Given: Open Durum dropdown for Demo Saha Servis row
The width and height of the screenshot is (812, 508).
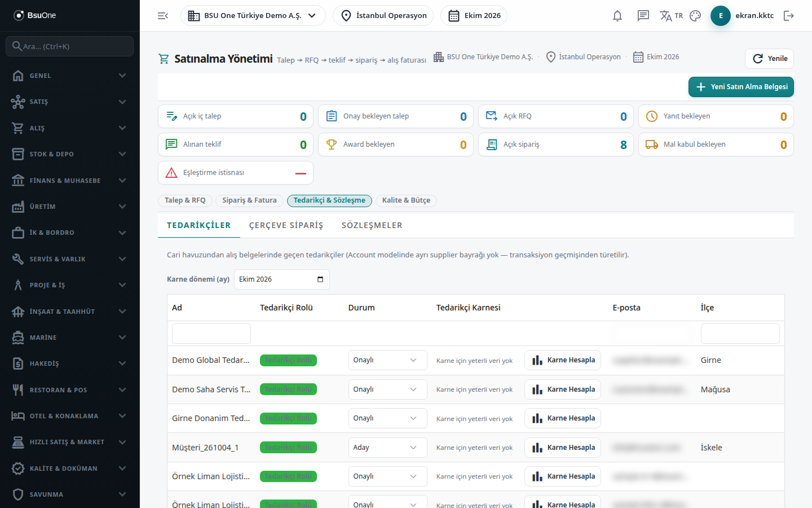Looking at the screenshot, I should coord(387,389).
